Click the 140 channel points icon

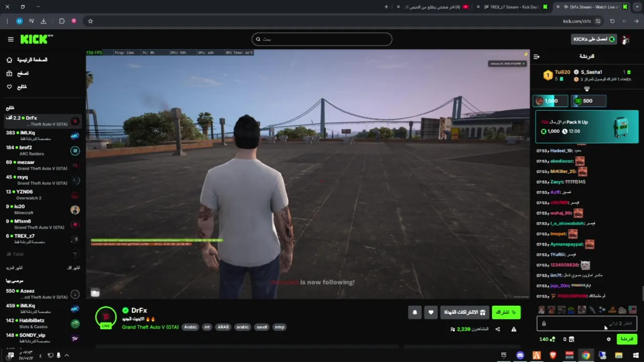pyautogui.click(x=553, y=339)
